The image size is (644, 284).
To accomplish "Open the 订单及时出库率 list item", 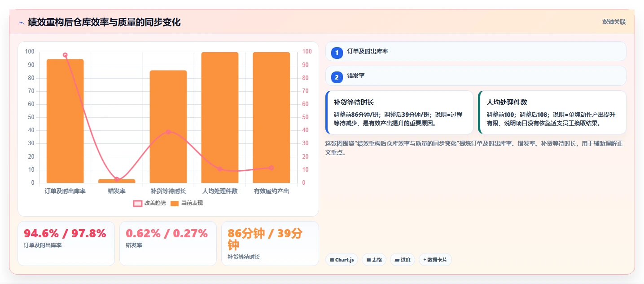I will coord(476,51).
